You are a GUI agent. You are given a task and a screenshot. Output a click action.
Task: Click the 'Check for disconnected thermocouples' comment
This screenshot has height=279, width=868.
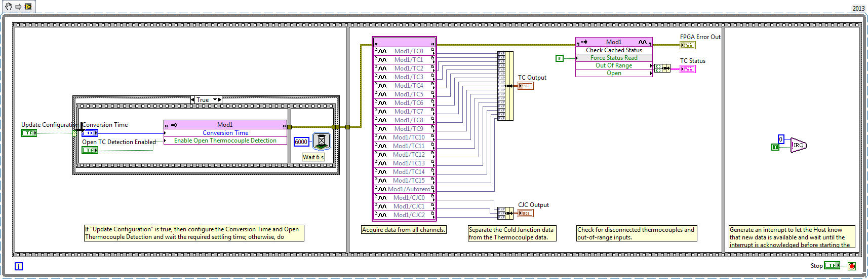click(x=637, y=233)
